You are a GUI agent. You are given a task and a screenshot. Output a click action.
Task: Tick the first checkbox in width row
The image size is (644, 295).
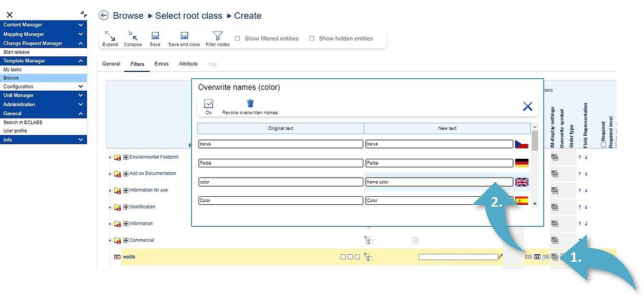click(x=343, y=257)
